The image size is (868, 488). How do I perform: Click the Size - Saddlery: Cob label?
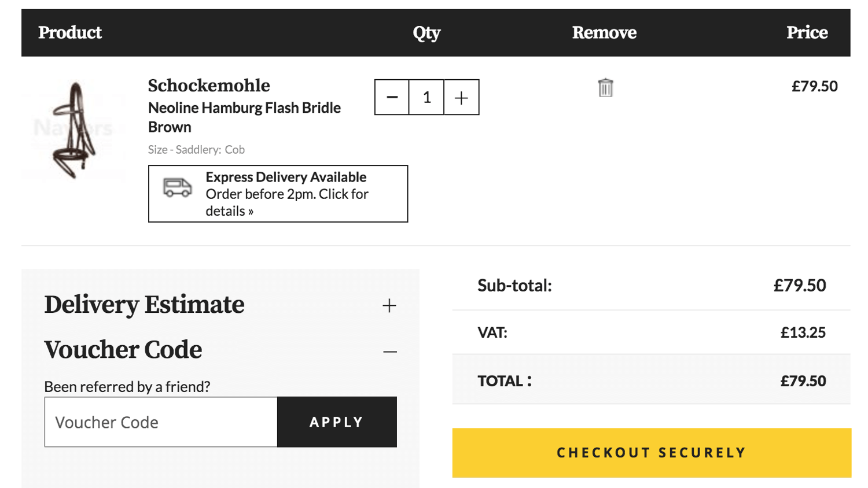(196, 149)
